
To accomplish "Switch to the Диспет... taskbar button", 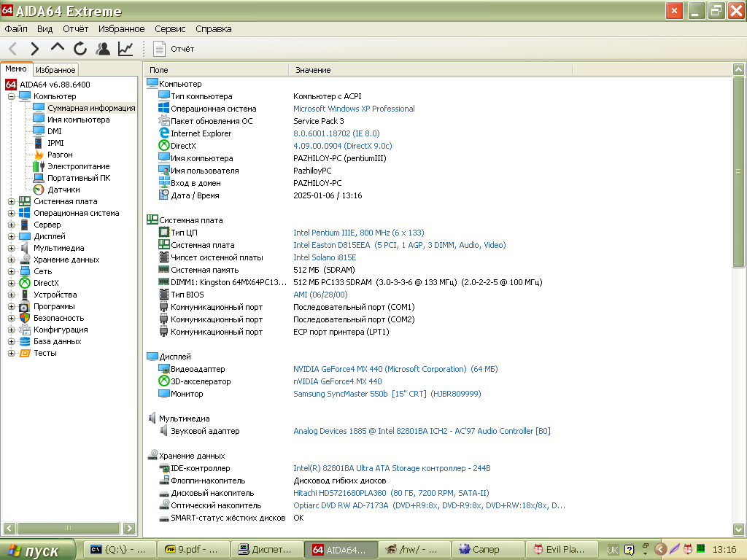I will point(267,550).
